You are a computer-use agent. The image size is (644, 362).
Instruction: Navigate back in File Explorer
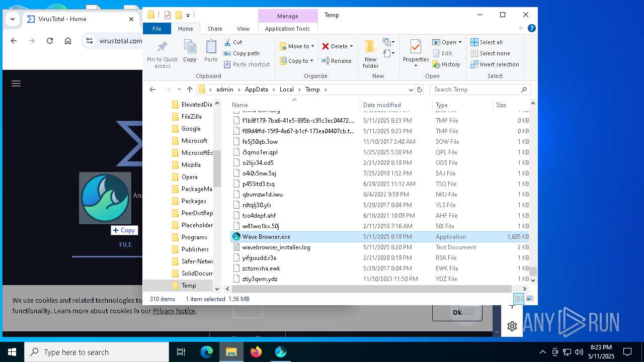[x=152, y=89]
